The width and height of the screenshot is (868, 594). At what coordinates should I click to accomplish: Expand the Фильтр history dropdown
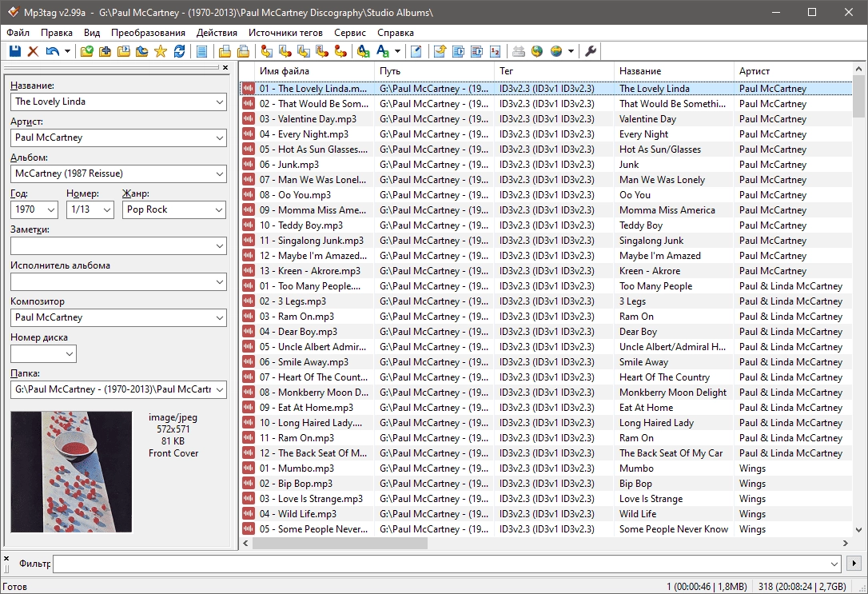point(834,564)
